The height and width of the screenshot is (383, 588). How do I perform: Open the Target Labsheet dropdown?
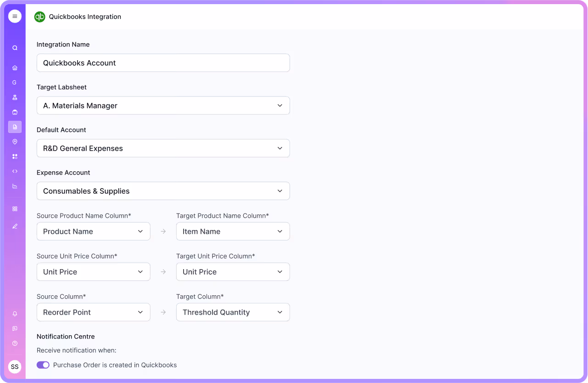(x=163, y=106)
